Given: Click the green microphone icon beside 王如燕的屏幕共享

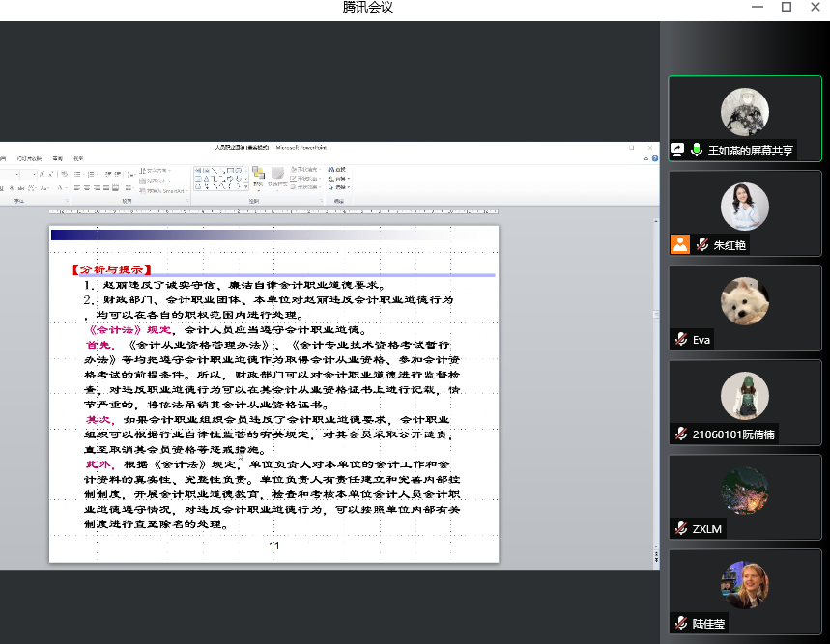Looking at the screenshot, I should coord(697,151).
